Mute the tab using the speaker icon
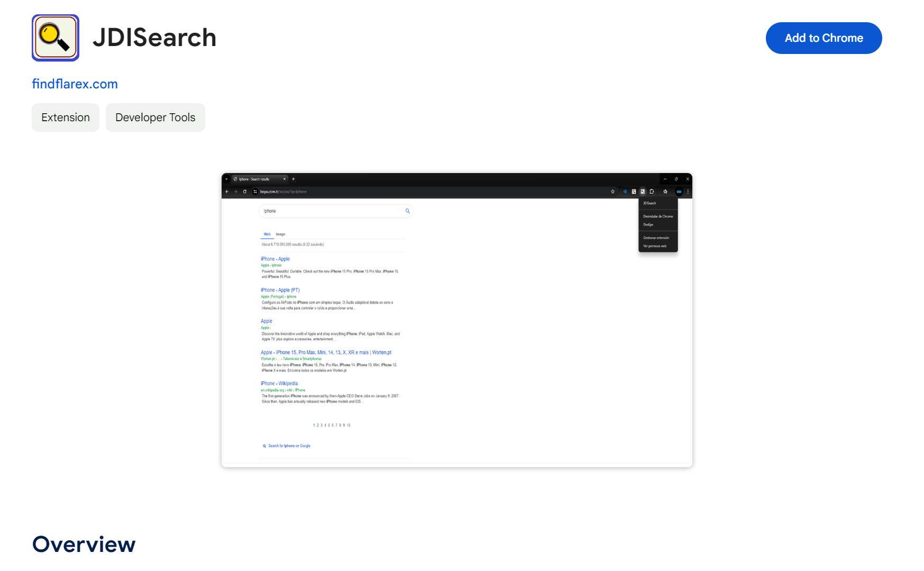This screenshot has width=924, height=571. pyautogui.click(x=625, y=192)
